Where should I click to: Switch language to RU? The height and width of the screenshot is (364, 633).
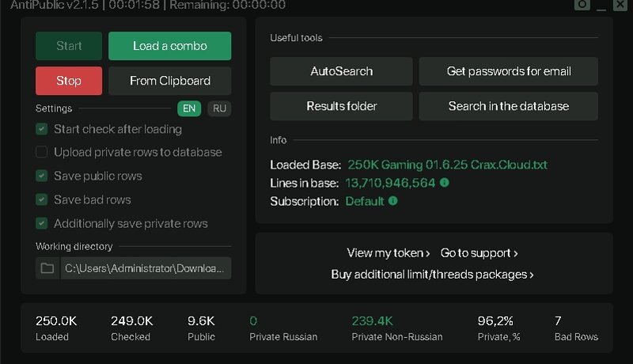click(x=219, y=108)
